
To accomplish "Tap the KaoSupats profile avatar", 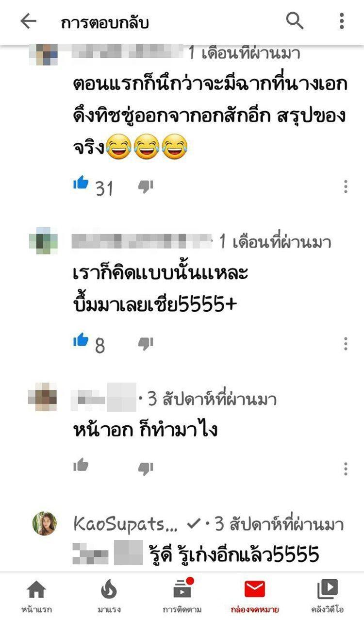I will click(x=45, y=523).
